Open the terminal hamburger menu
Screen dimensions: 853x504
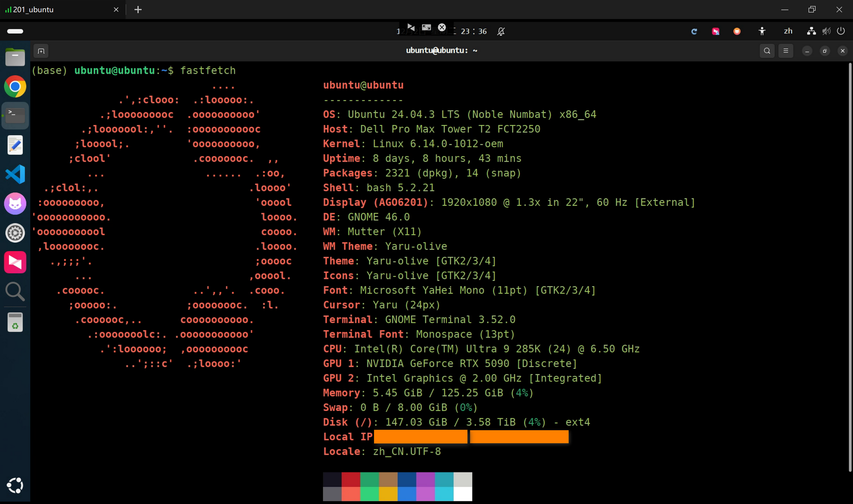[x=786, y=51]
